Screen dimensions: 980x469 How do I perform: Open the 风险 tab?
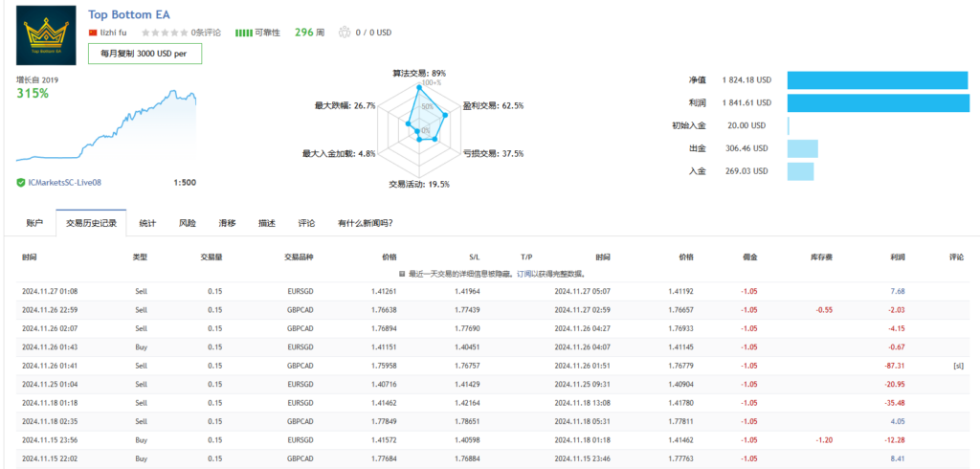click(188, 223)
